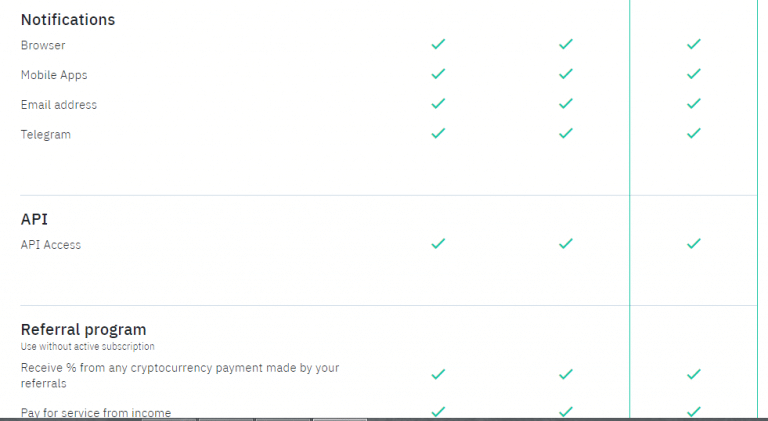Click the Mobile Apps row label

[54, 75]
